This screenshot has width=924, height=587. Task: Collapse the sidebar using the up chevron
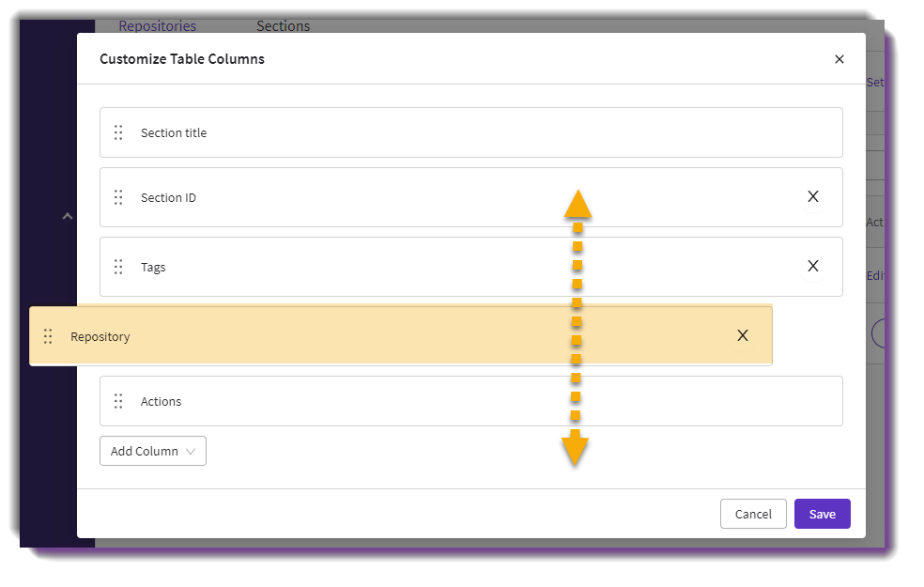[x=68, y=216]
